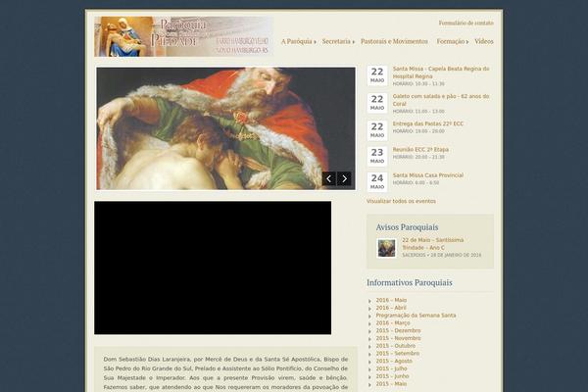Screen dimensions: 588x392
Task: Click the 23 Maio date badge
Action: tap(377, 157)
